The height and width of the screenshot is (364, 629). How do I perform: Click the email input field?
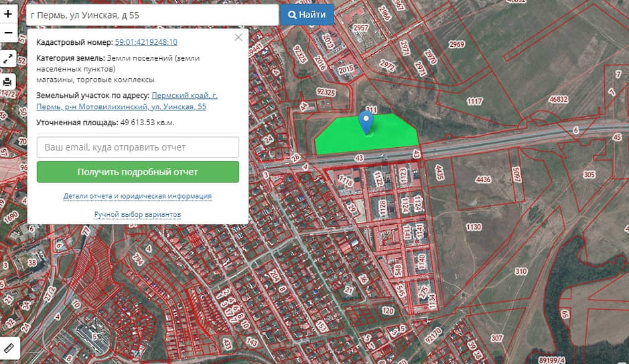138,147
